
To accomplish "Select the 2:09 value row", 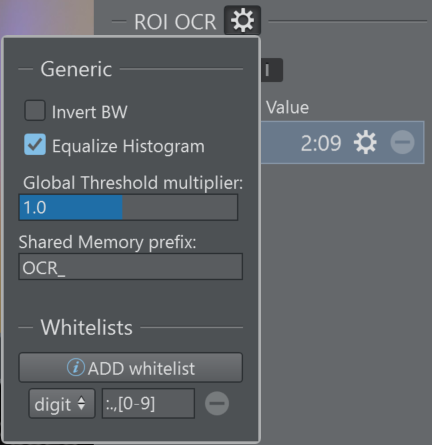I will tap(342, 143).
